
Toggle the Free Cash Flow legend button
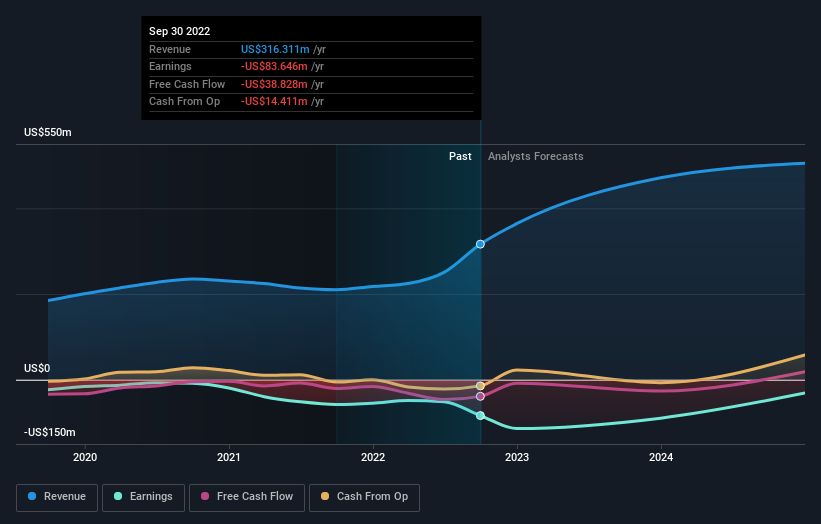[247, 497]
